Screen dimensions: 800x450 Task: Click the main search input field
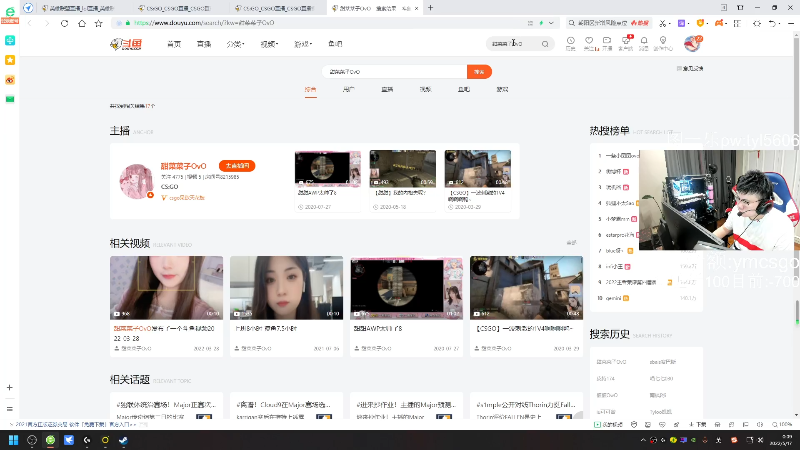coord(394,72)
